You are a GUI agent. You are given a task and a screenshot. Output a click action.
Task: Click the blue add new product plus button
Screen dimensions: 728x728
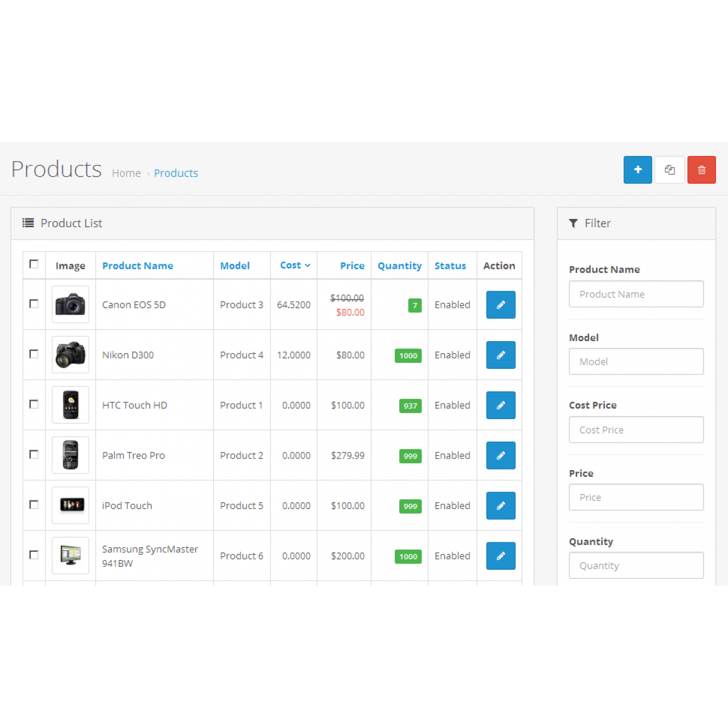[638, 170]
